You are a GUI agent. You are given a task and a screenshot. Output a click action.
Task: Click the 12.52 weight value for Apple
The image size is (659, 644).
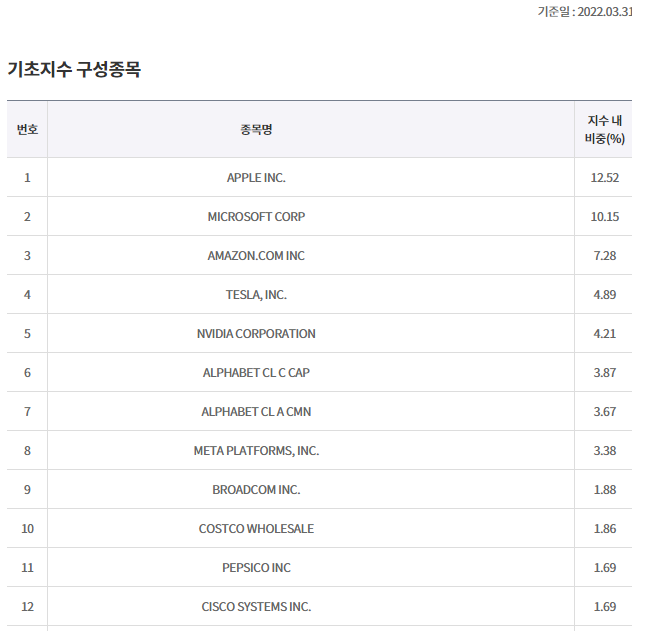point(605,178)
